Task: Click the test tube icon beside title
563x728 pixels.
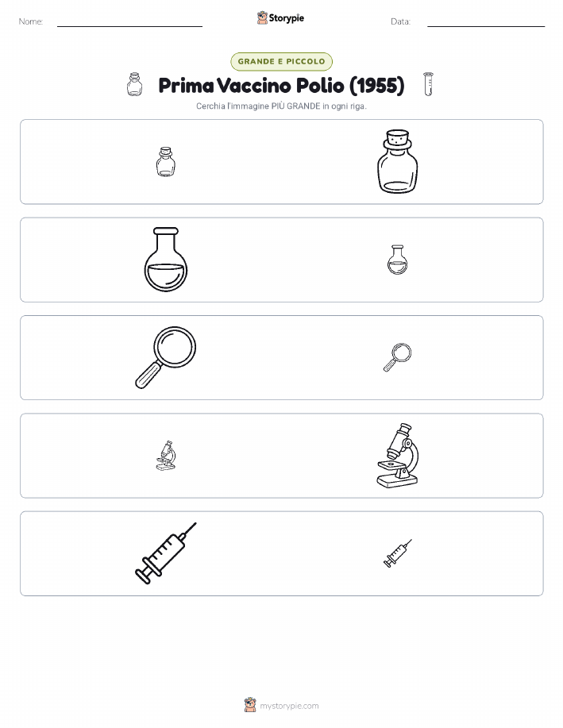Action: coord(428,84)
